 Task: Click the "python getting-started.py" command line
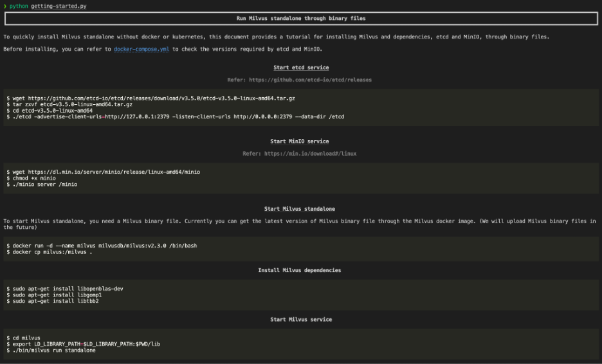point(45,6)
